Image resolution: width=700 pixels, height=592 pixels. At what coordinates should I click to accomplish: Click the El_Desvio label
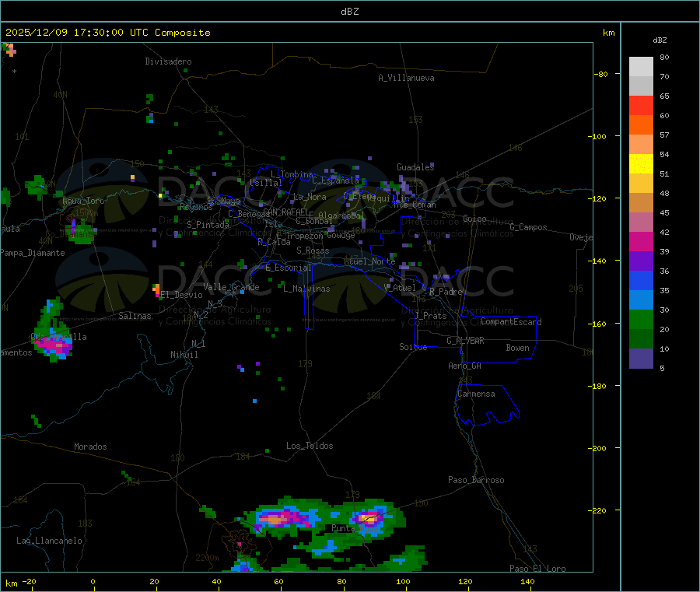tap(182, 295)
